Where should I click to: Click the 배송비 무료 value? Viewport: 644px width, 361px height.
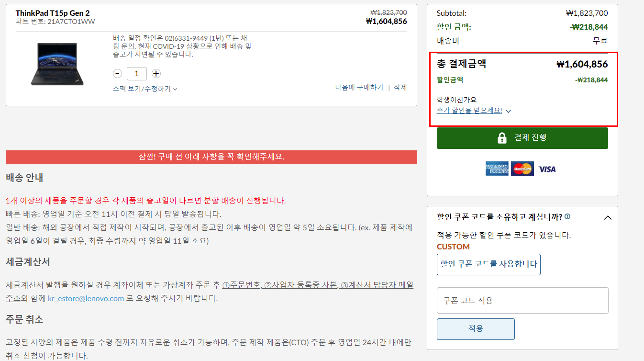(600, 41)
